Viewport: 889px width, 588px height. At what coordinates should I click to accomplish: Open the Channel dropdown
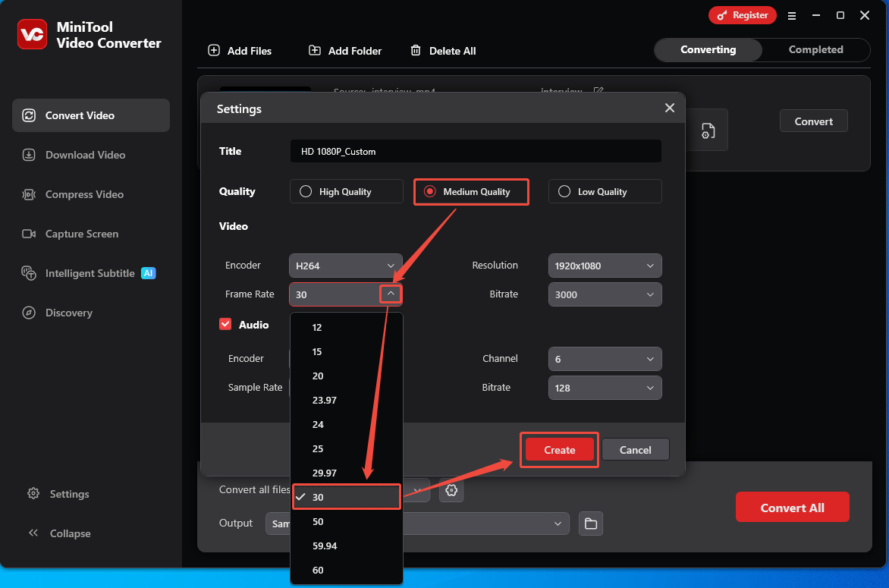tap(605, 359)
